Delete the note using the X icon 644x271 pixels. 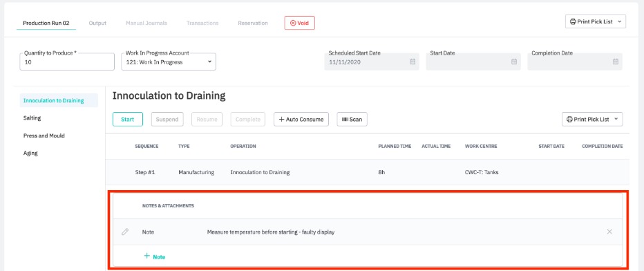click(x=609, y=232)
